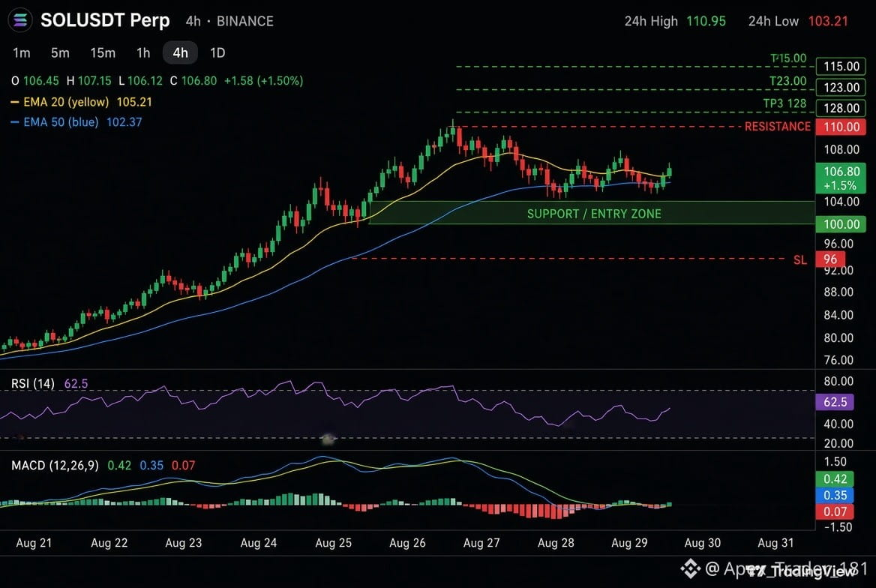Click the open price O 106.45

point(35,81)
